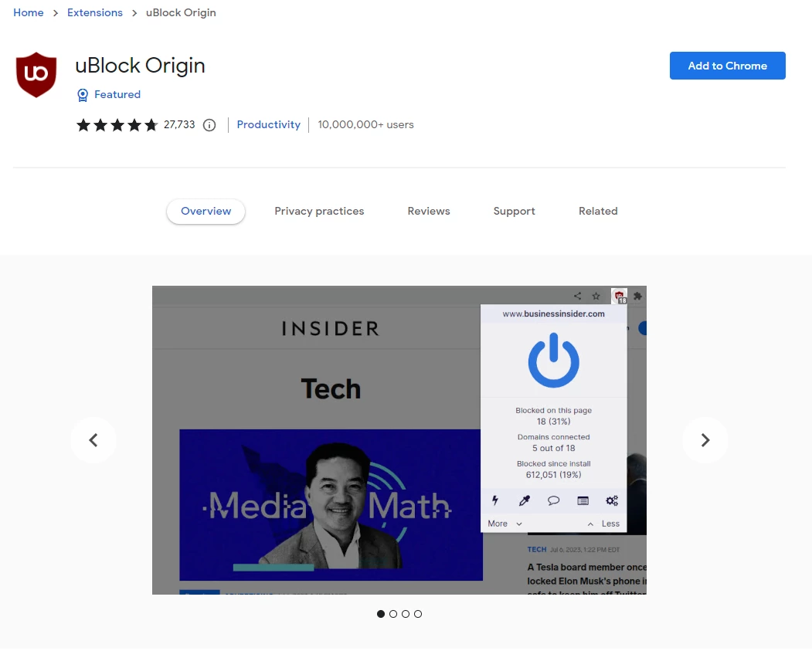
Task: Click the five-star rating
Action: click(117, 124)
